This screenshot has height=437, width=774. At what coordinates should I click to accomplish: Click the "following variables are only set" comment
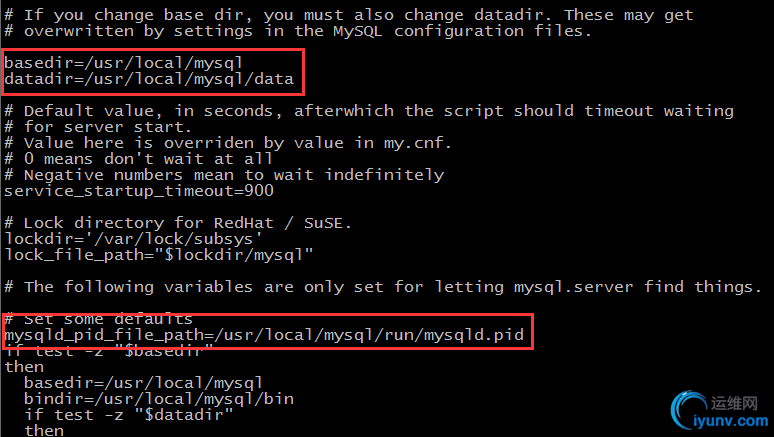click(382, 287)
